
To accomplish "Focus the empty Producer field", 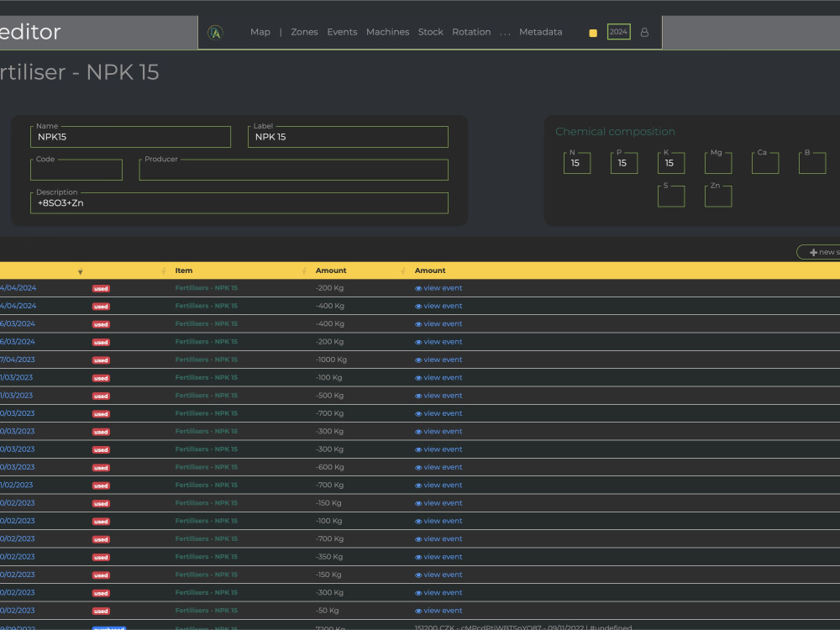I will [x=293, y=170].
